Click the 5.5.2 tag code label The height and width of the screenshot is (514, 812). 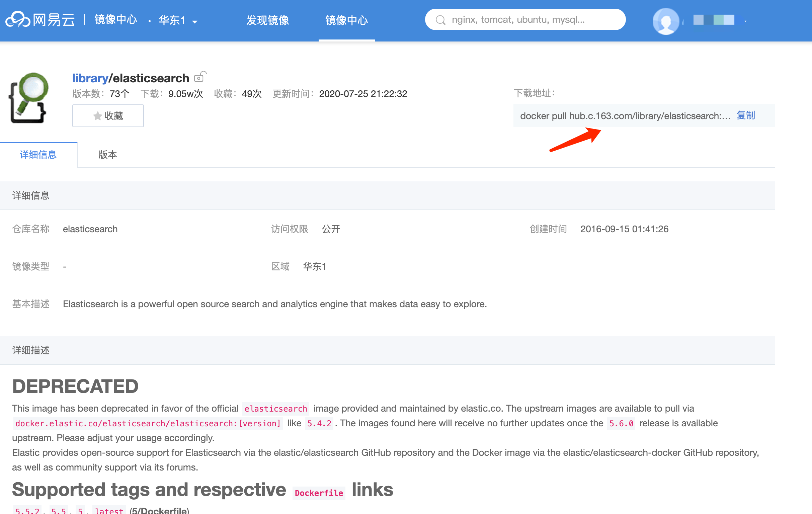click(27, 510)
